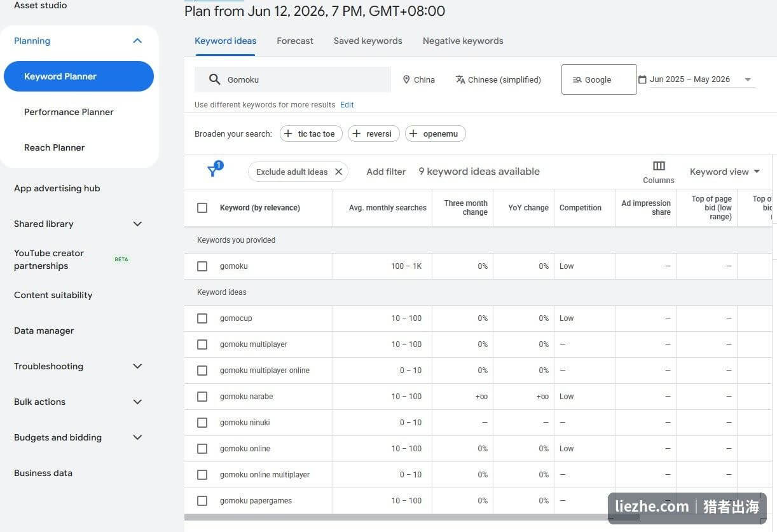
Task: Click the China location text
Action: tap(424, 79)
